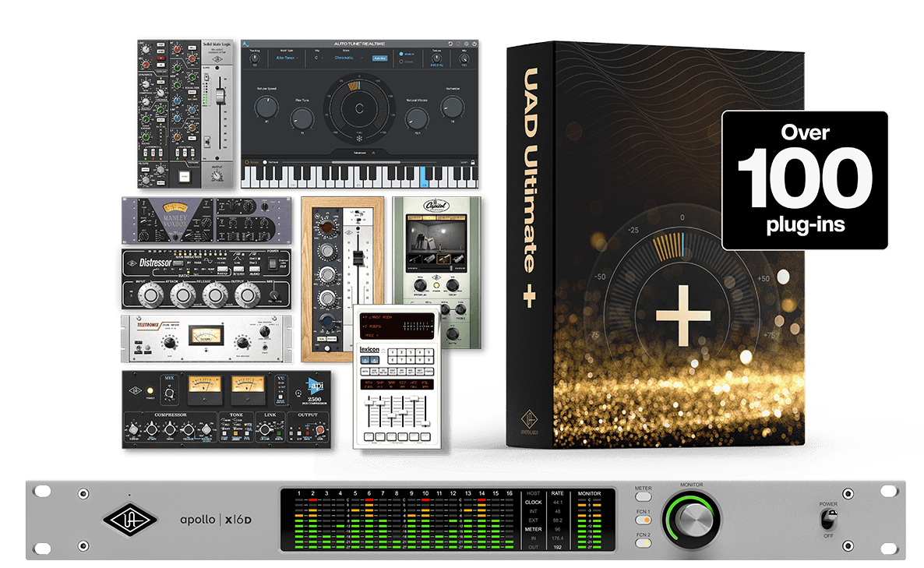The width and height of the screenshot is (924, 568).
Task: Click the highlighted blue piano key
Action: 423,177
